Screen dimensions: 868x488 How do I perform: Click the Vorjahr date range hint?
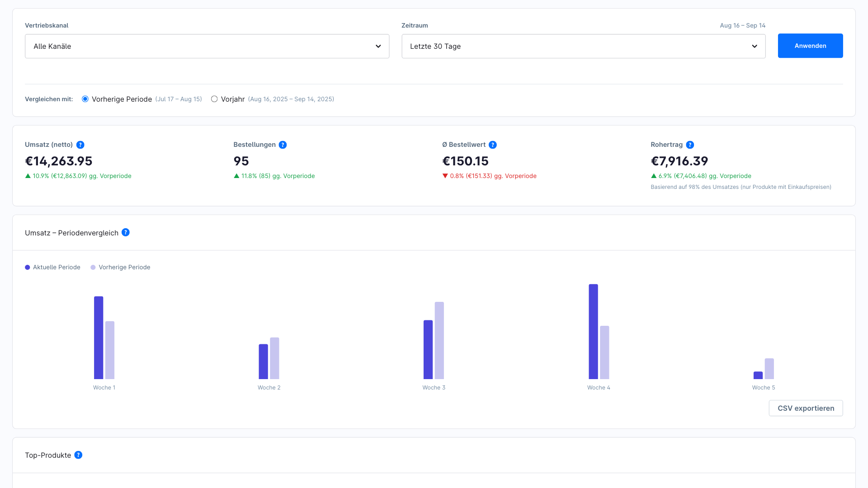pos(291,99)
